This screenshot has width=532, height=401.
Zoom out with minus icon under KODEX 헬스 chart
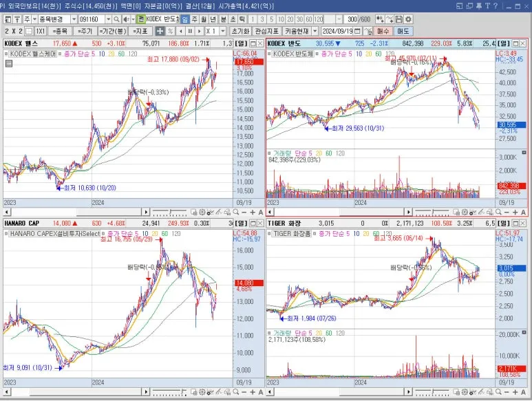pos(244,213)
